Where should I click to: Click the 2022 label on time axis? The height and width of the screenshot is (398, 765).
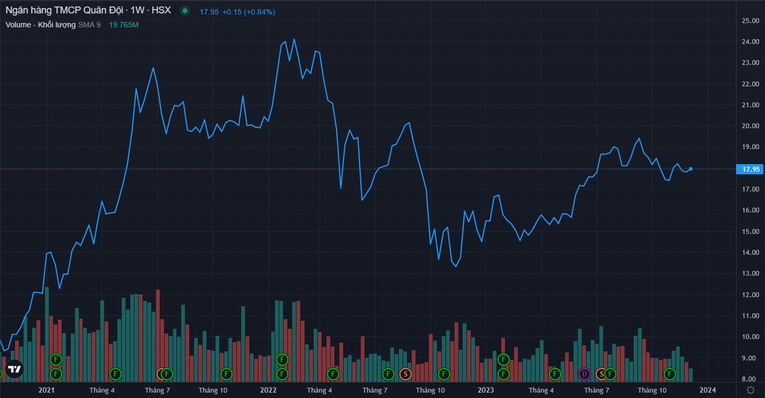pyautogui.click(x=268, y=390)
